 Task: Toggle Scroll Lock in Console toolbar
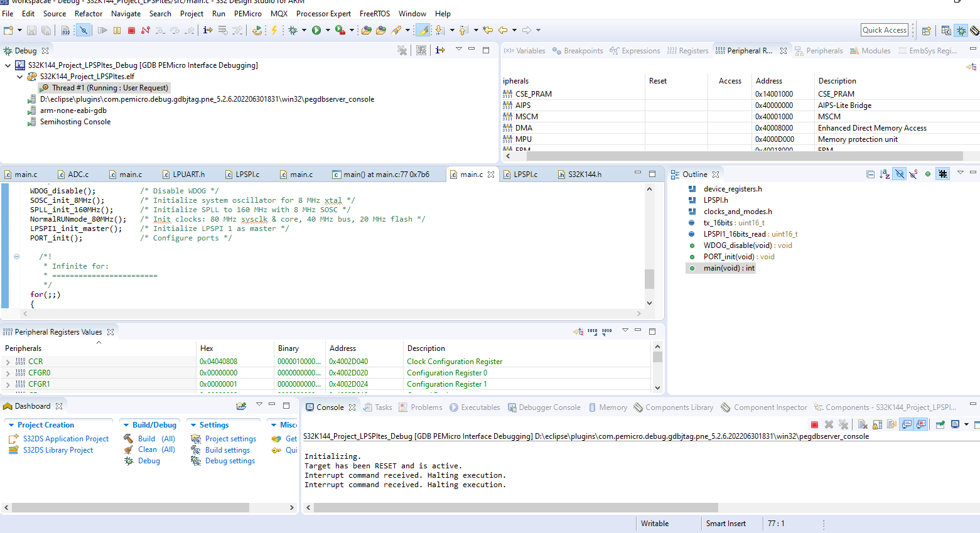pyautogui.click(x=877, y=424)
